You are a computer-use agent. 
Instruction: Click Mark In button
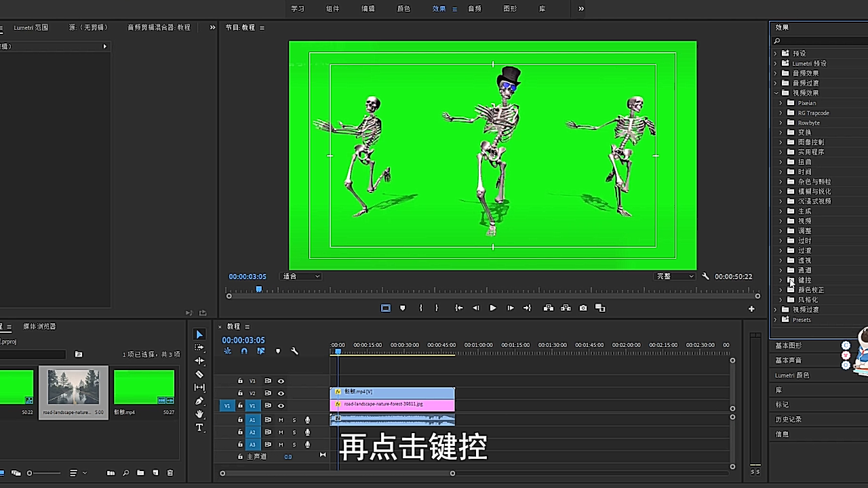click(x=420, y=308)
